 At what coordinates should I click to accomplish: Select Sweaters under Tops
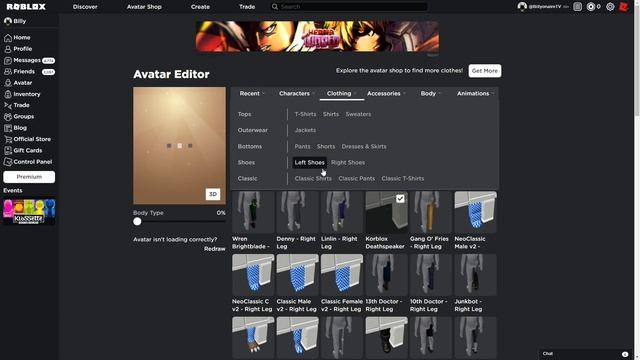(x=358, y=114)
